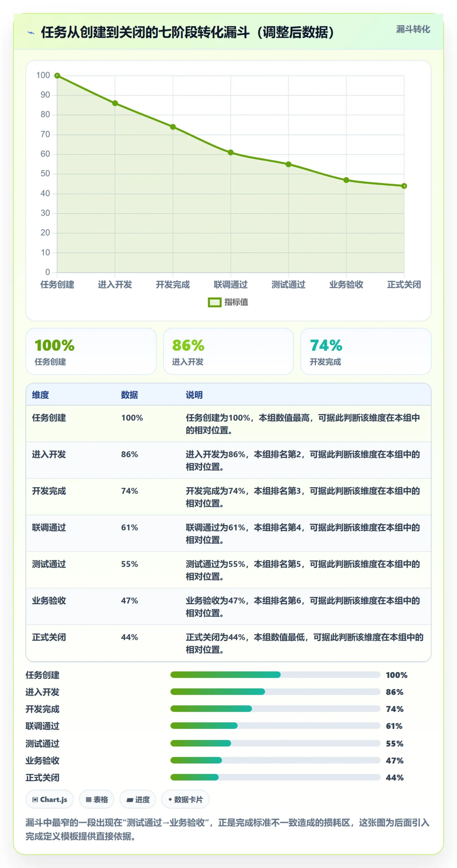Click the 任务创建 data point on chart

tap(57, 76)
